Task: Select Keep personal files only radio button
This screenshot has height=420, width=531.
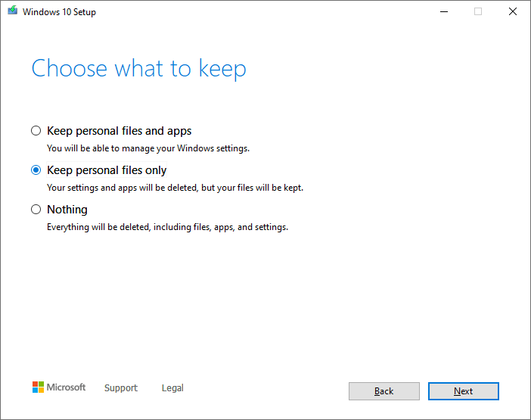Action: pyautogui.click(x=36, y=170)
